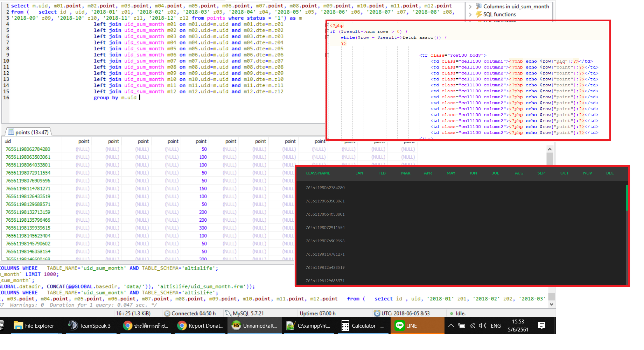Image resolution: width=644 pixels, height=350 pixels.
Task: Switch the ENG input language indicator
Action: [496, 326]
